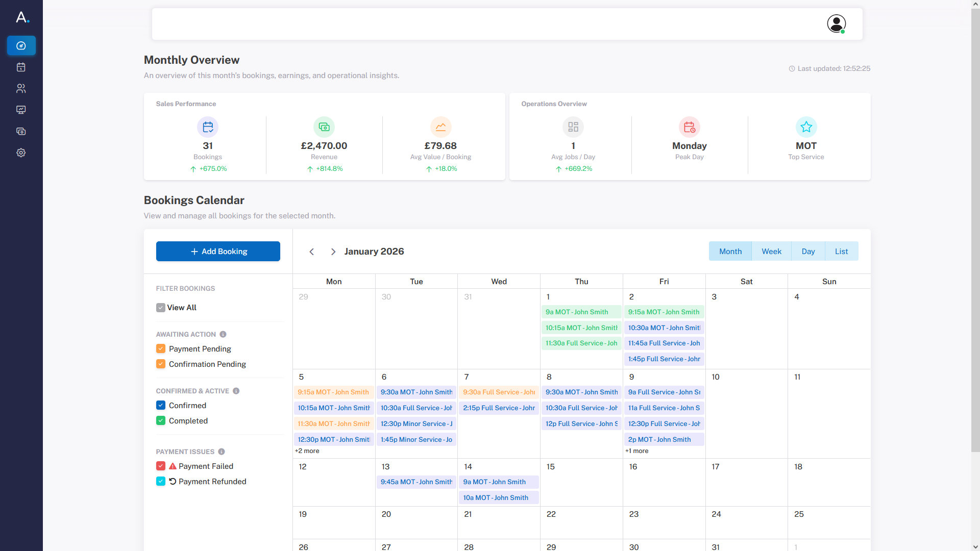980x551 pixels.
Task: Open the 9a MOT booking on January 1
Action: pos(581,312)
